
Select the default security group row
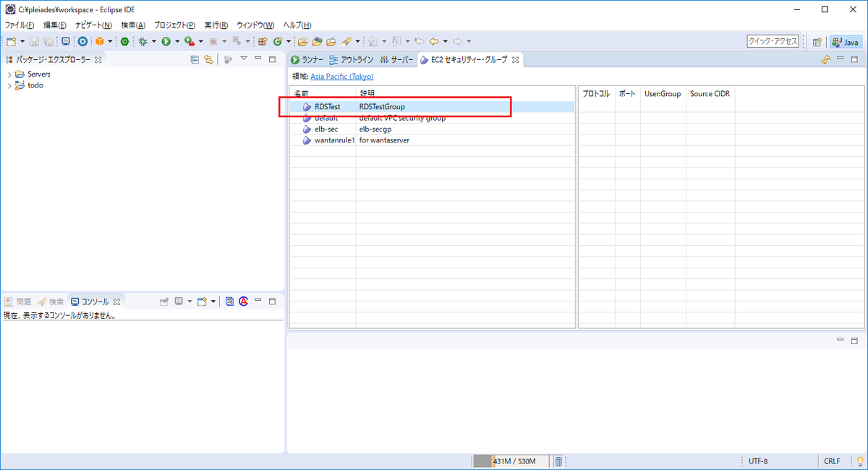(x=432, y=118)
